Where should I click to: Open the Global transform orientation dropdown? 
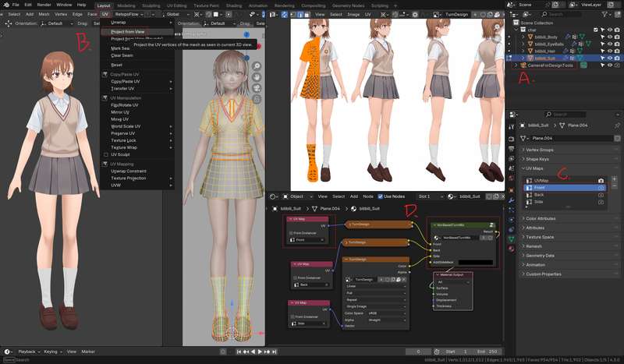[175, 14]
